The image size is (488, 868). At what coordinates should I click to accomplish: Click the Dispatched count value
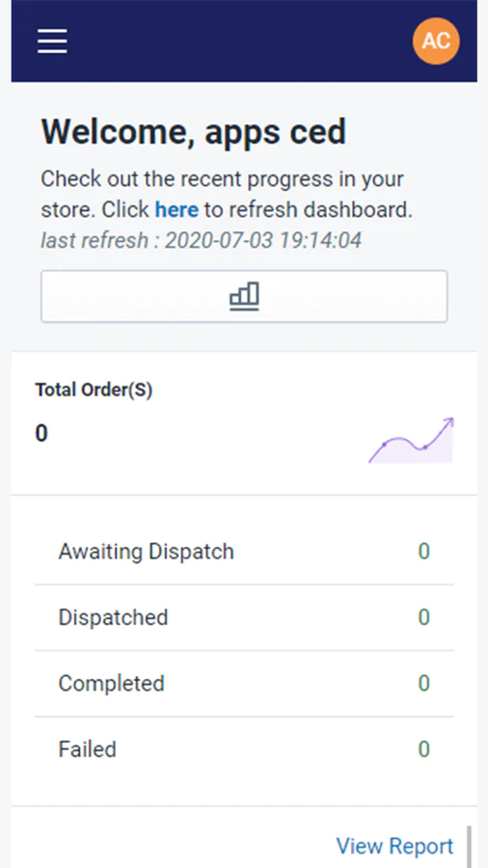[423, 617]
